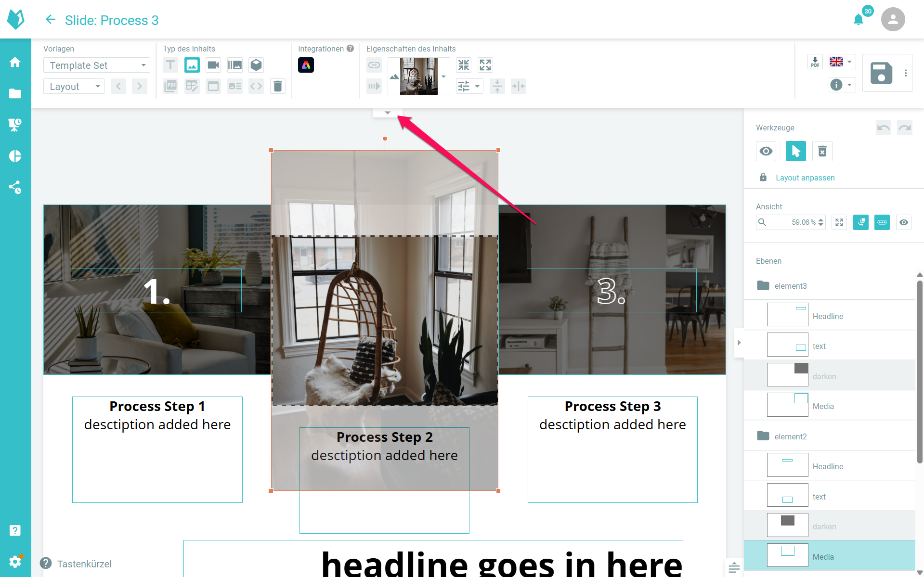
Task: Toggle preview eye in Werkzeuge
Action: [766, 151]
